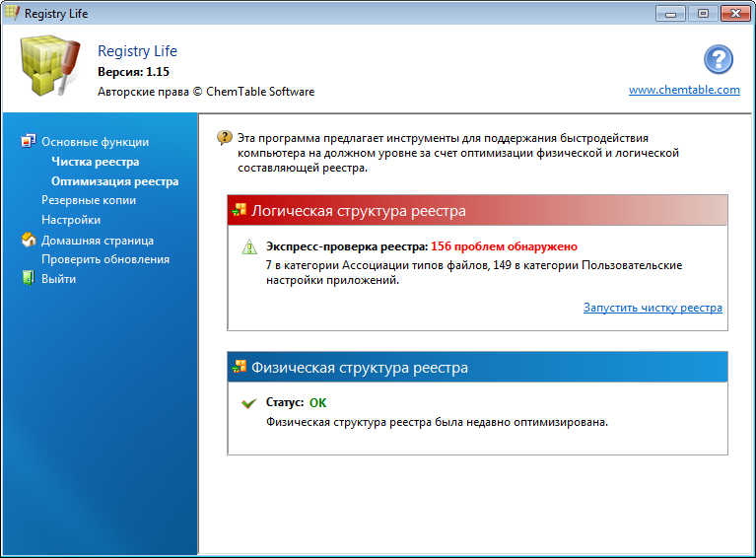
Task: Click the Основные функции sidebar icon
Action: pos(28,141)
